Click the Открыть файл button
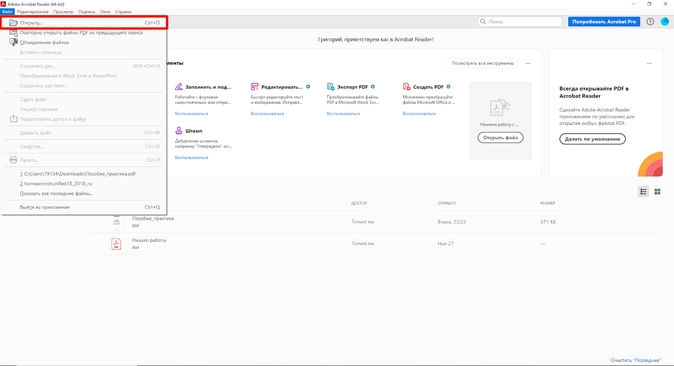 (500, 138)
